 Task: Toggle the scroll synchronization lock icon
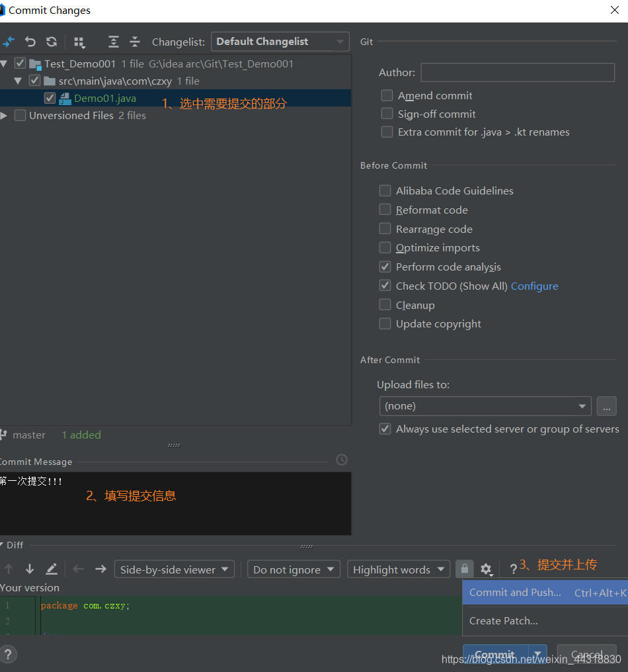pyautogui.click(x=464, y=569)
